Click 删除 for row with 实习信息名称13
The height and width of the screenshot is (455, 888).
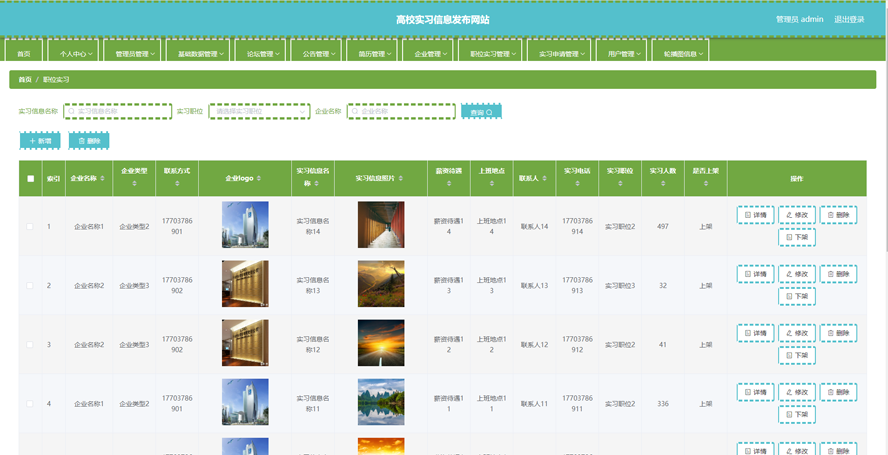click(838, 274)
